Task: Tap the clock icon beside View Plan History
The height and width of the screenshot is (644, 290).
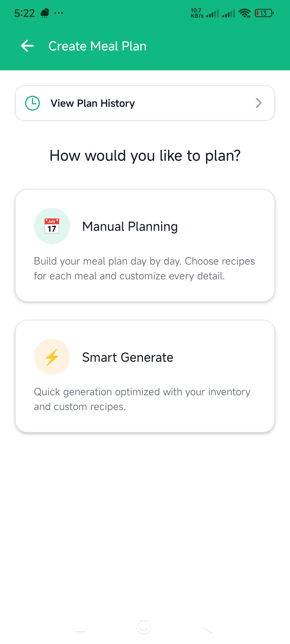Action: 32,103
